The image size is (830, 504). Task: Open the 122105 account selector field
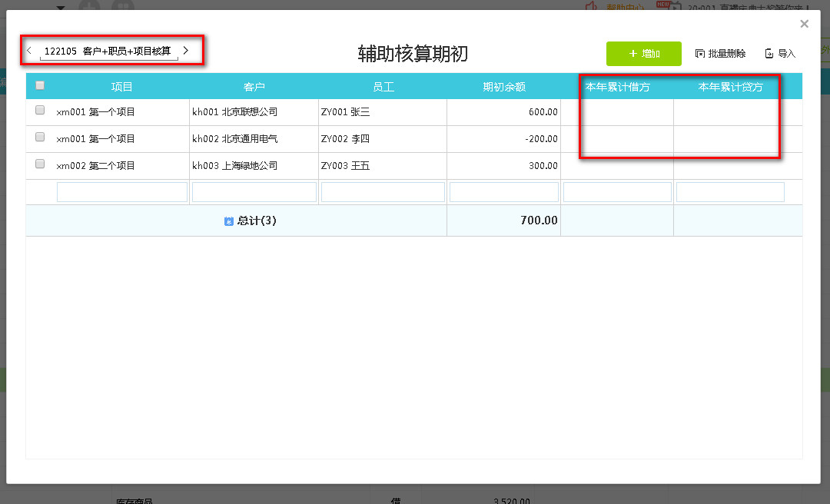[x=108, y=51]
